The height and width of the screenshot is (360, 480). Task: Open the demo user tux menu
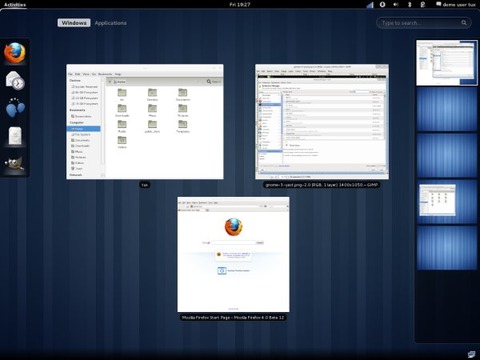point(456,4)
